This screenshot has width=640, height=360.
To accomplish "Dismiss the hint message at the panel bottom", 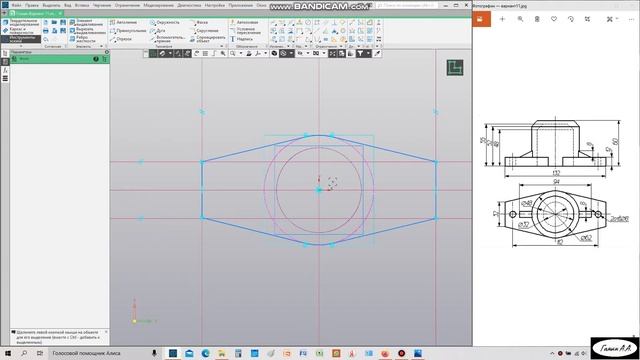I will tap(106, 332).
